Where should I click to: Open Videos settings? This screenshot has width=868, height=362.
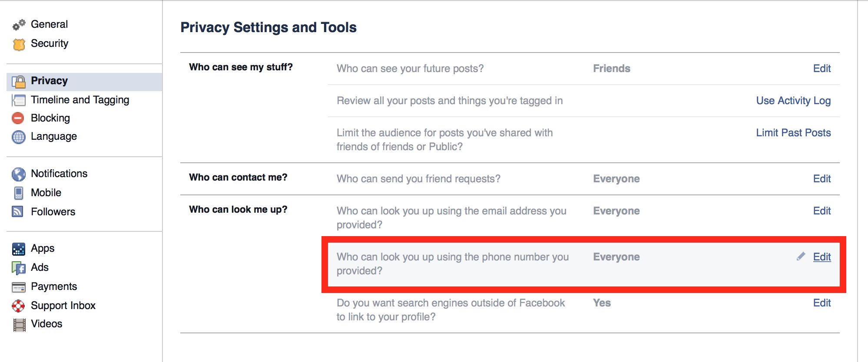(x=46, y=324)
